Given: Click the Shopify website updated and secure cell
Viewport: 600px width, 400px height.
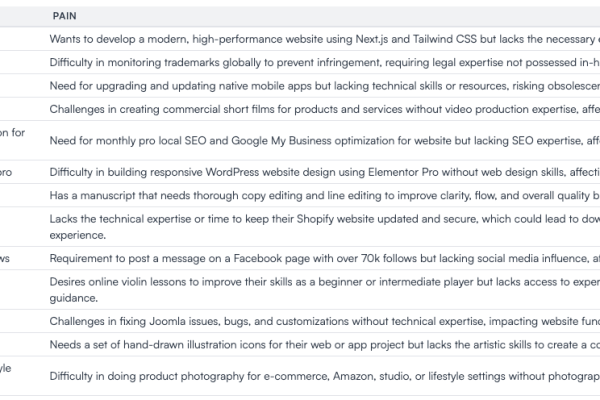Looking at the screenshot, I should pyautogui.click(x=324, y=227).
